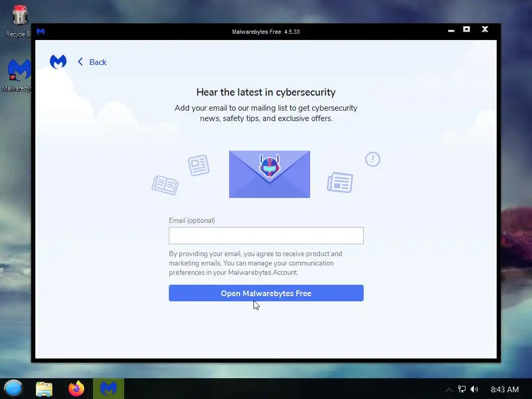Image resolution: width=532 pixels, height=399 pixels.
Task: Open the Recycle Bin desktop icon
Action: [19, 21]
